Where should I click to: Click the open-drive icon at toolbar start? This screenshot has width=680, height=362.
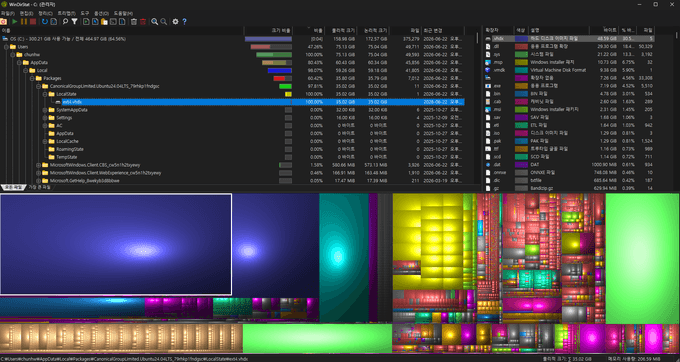(x=3, y=21)
